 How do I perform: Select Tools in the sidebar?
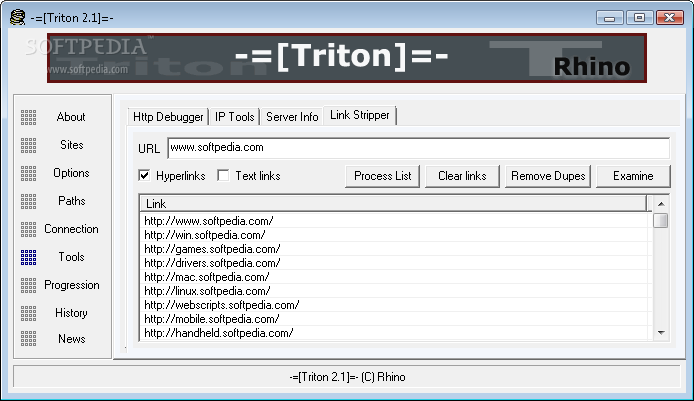pos(71,257)
